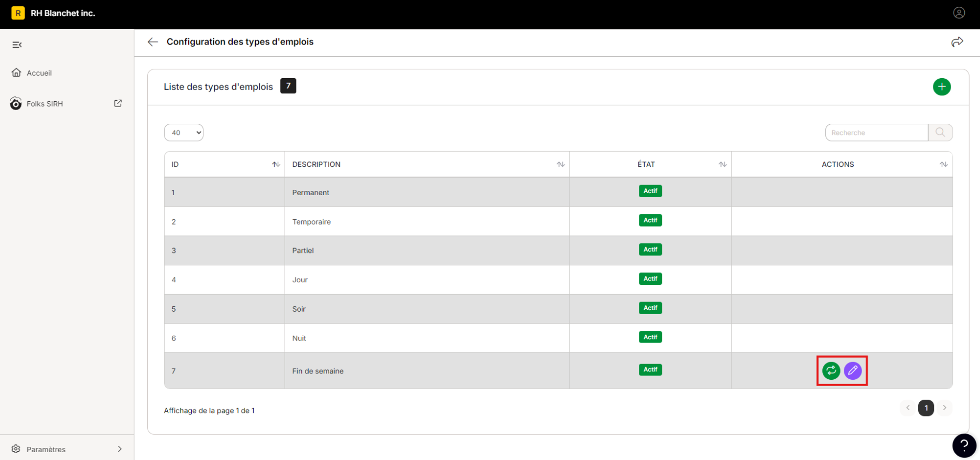Image resolution: width=980 pixels, height=460 pixels.
Task: Open Paramètres menu item
Action: [x=67, y=449]
